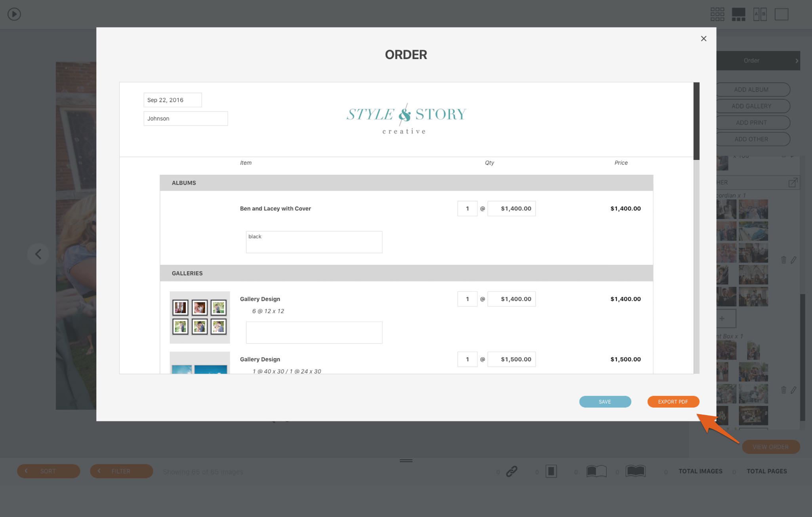This screenshot has height=517, width=812.
Task: Open the Sort menu
Action: (x=48, y=471)
